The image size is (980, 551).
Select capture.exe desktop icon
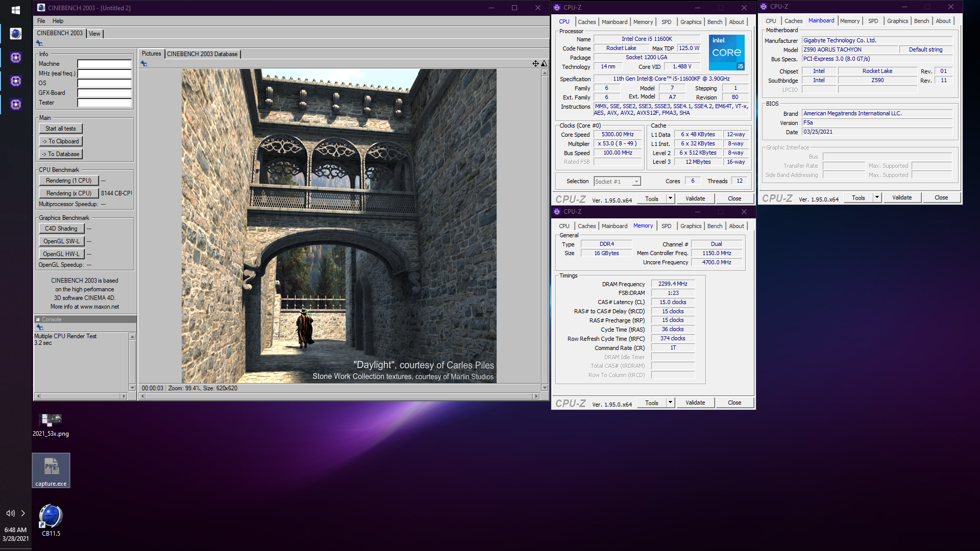(51, 470)
